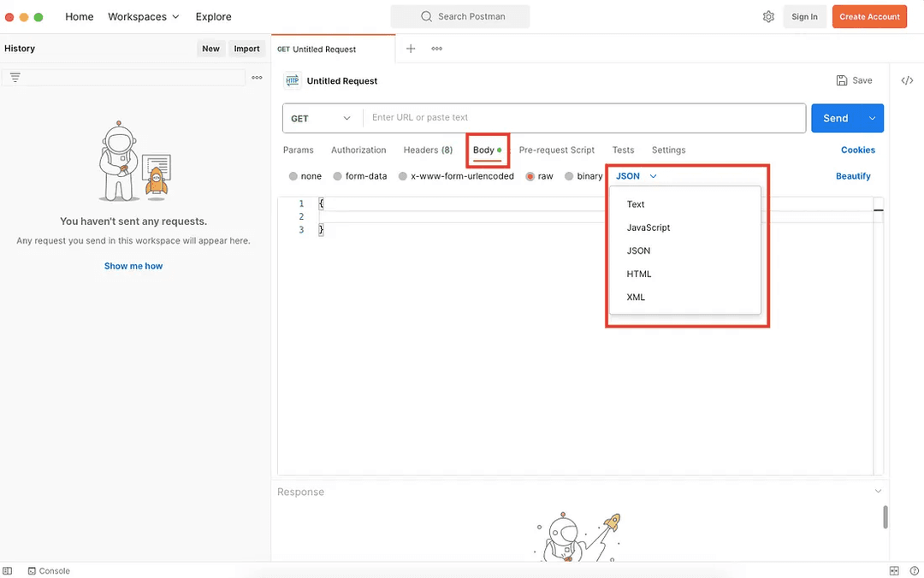
Task: Collapse the Response panel chevron
Action: point(878,491)
